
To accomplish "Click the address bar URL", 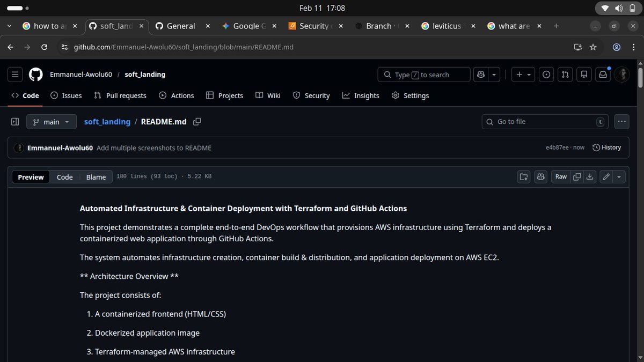I will pyautogui.click(x=184, y=47).
